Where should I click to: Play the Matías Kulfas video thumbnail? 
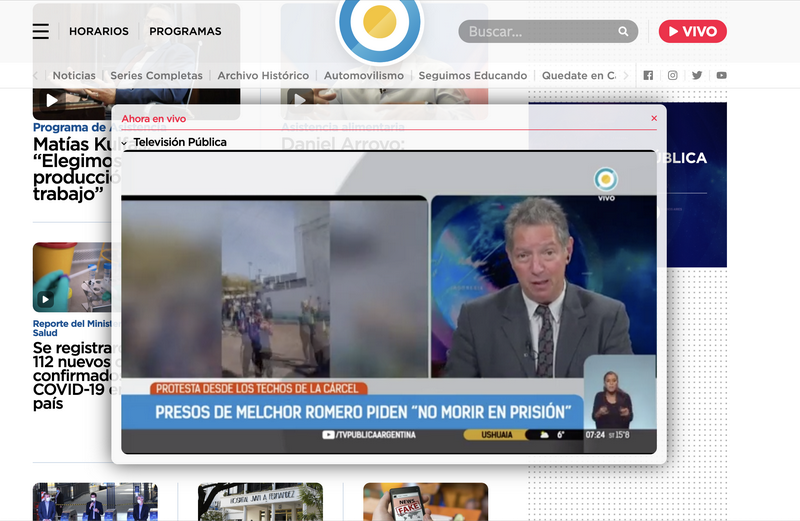(53, 101)
